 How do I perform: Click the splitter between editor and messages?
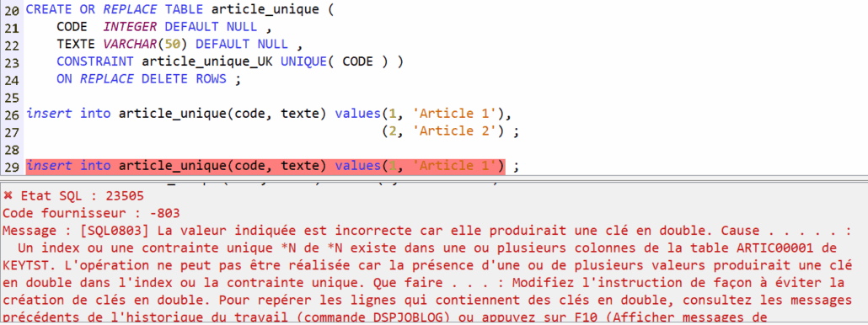click(x=434, y=178)
